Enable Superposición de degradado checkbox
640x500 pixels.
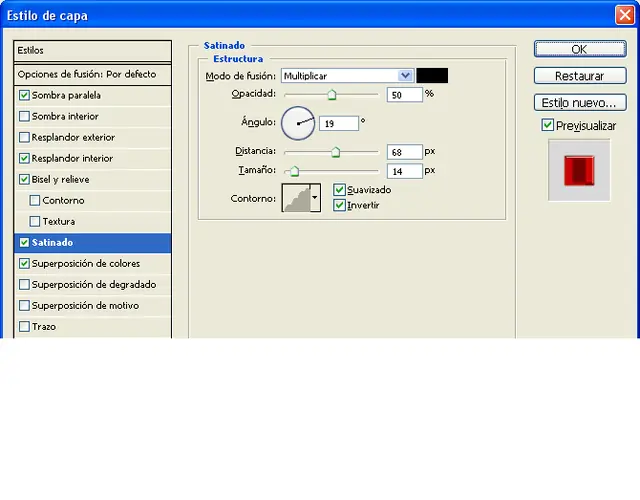click(24, 284)
